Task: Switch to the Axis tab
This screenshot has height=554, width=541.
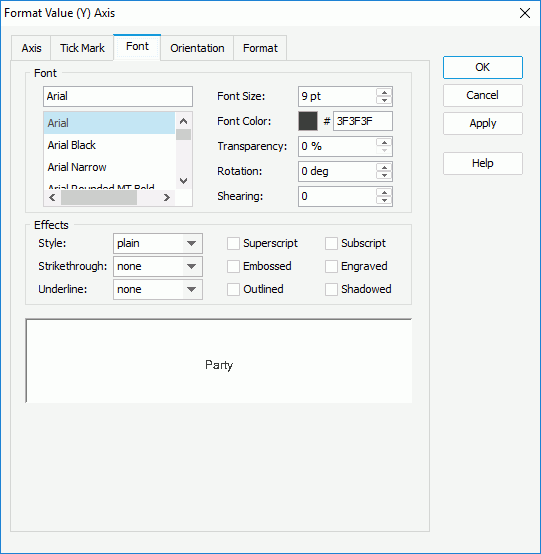Action: 31,48
